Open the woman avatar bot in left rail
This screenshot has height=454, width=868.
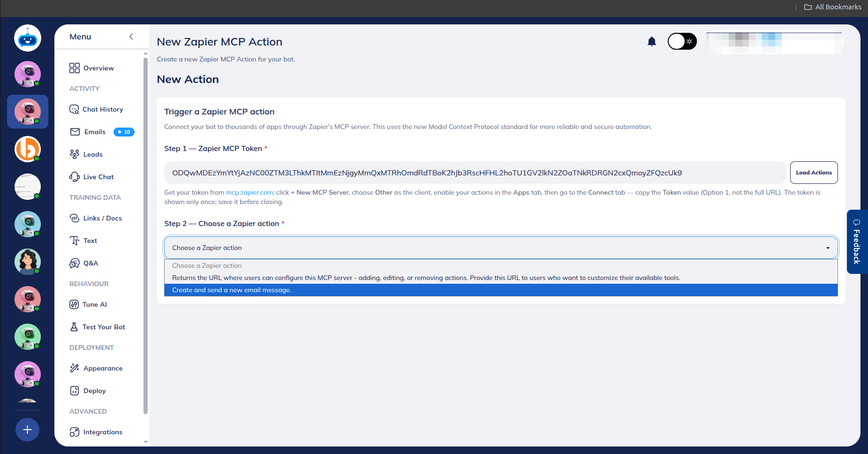click(28, 262)
